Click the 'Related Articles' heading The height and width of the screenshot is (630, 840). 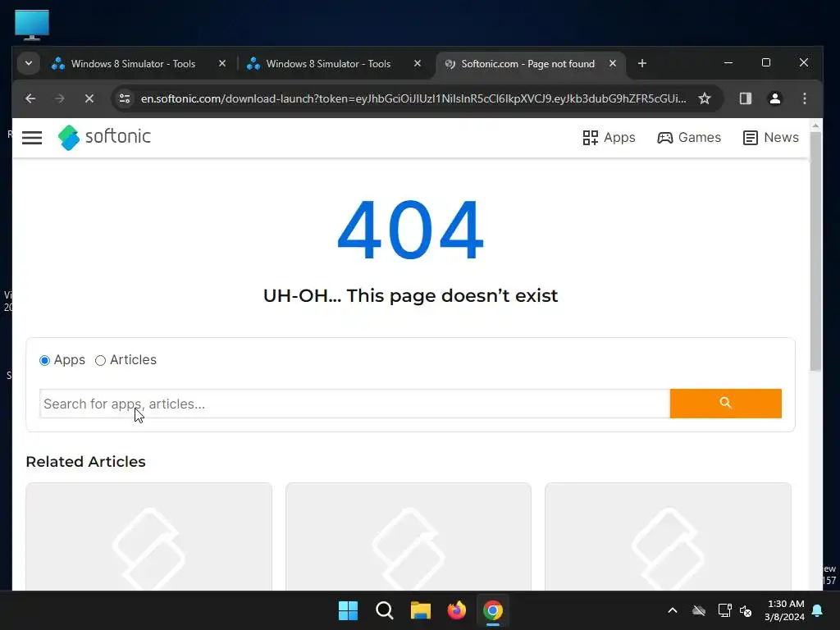click(85, 462)
